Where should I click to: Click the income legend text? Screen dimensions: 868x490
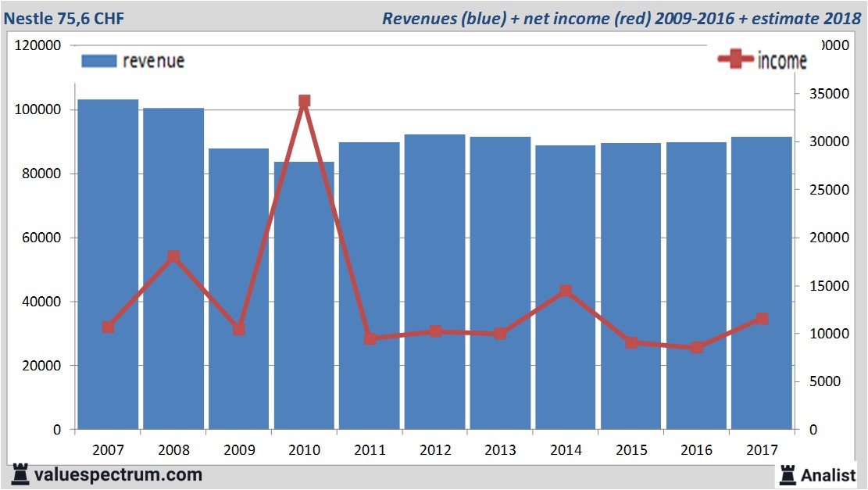(x=782, y=60)
